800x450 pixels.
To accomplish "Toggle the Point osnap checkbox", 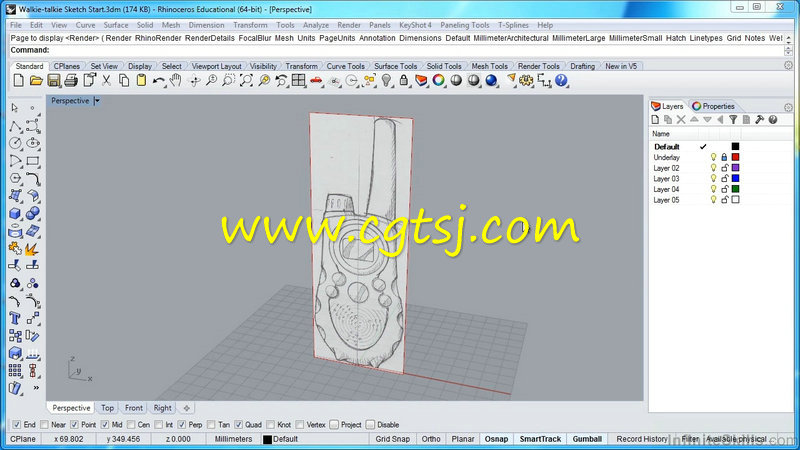I will 74,424.
